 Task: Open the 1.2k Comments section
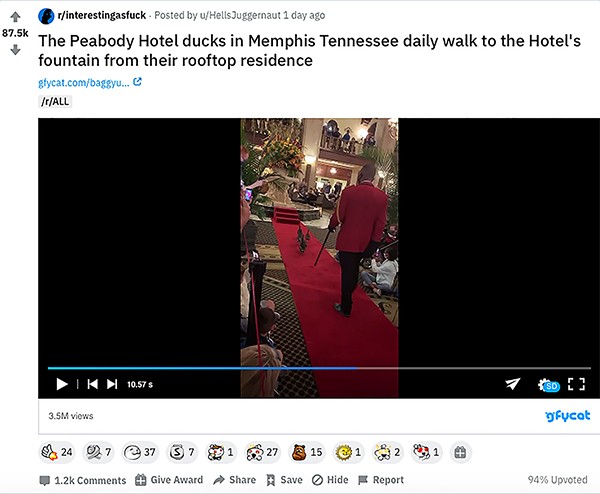83,480
